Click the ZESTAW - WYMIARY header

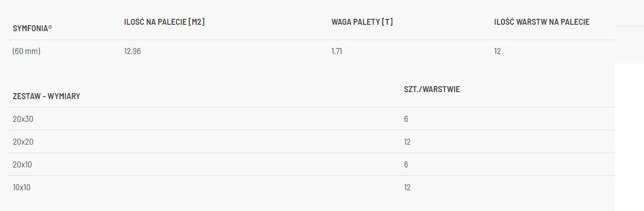(46, 96)
